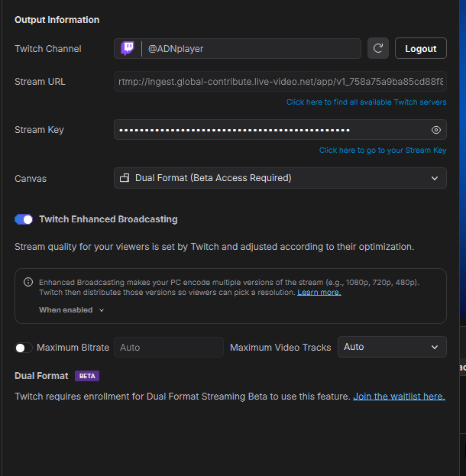Open Click here to find all available Twitch servers

pos(366,102)
